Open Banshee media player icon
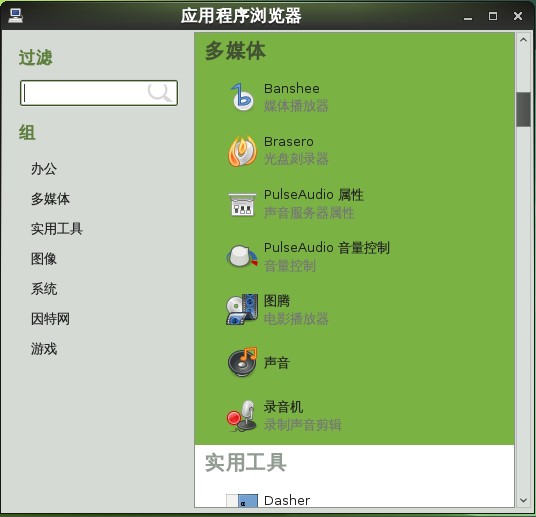Viewport: 536px width, 517px height. pyautogui.click(x=242, y=97)
